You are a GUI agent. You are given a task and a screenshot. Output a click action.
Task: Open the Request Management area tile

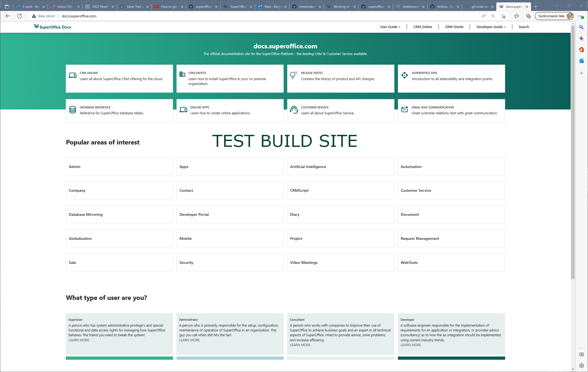click(451, 238)
